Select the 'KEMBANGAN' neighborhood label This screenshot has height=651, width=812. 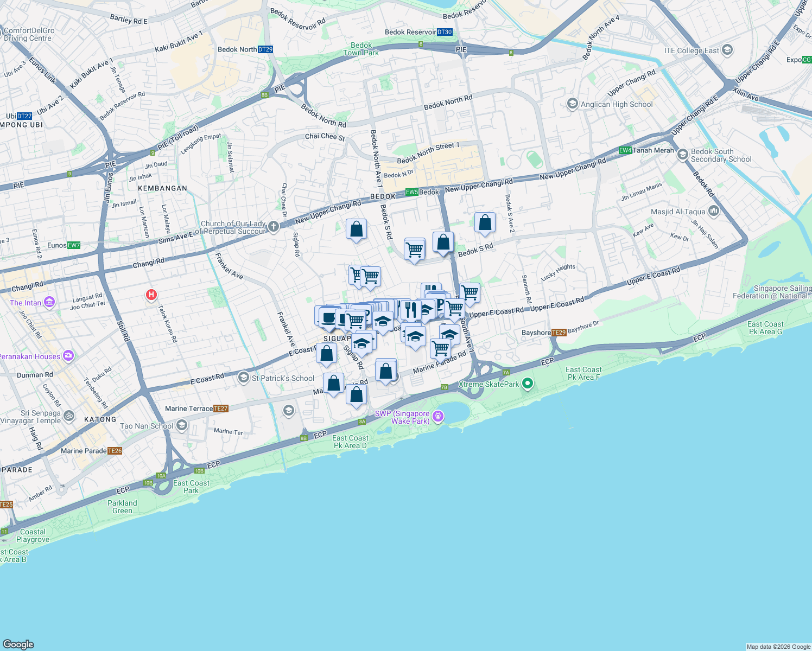pyautogui.click(x=162, y=188)
